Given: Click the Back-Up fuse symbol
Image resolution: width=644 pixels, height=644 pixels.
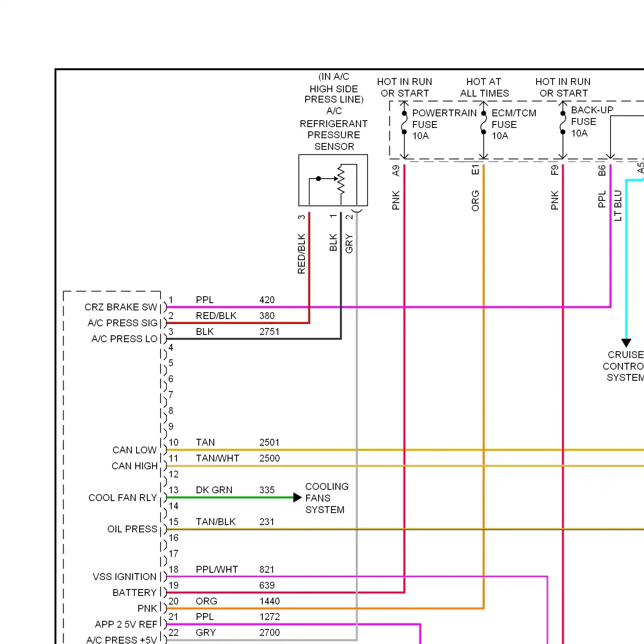Looking at the screenshot, I should point(563,122).
